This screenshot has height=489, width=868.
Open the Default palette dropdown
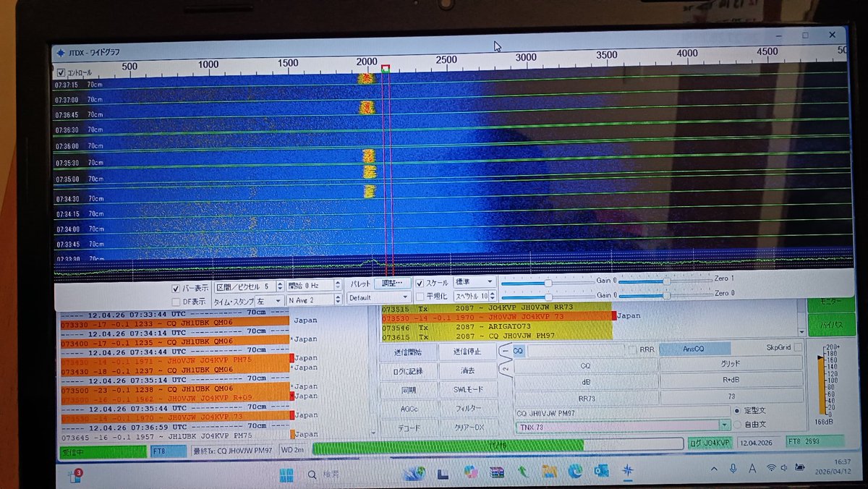point(379,297)
